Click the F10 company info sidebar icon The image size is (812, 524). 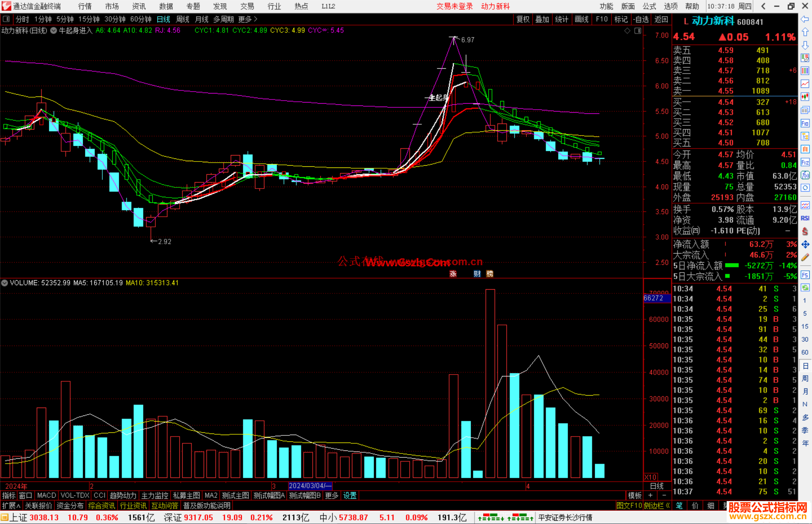(x=805, y=123)
